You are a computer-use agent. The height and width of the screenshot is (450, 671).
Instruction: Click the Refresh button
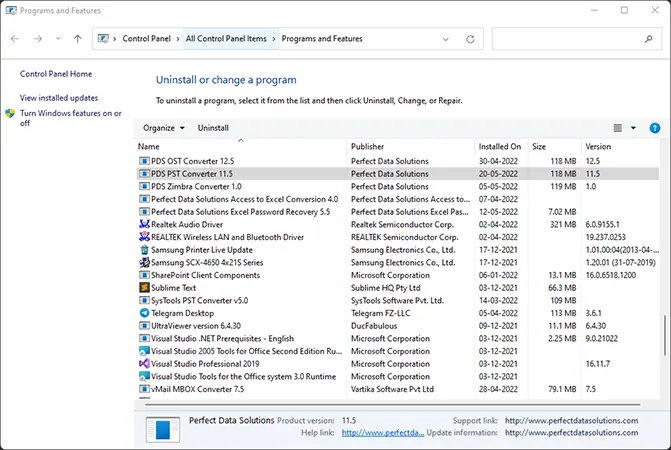click(470, 39)
